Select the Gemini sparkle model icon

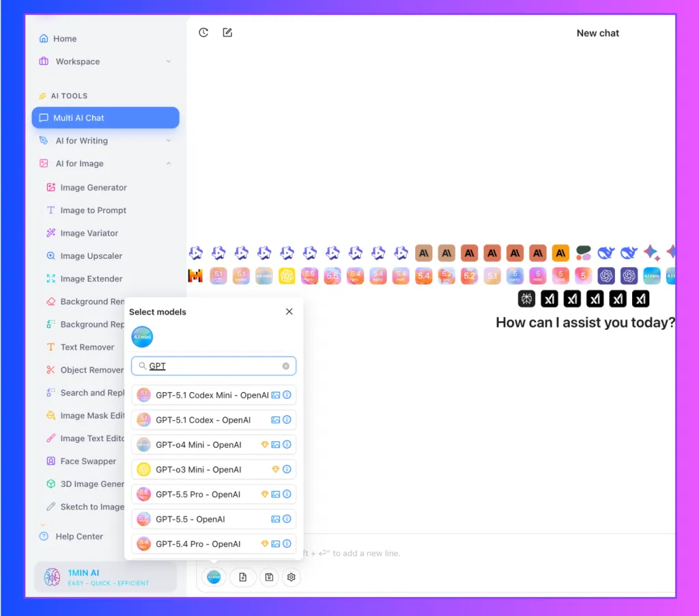click(x=651, y=253)
